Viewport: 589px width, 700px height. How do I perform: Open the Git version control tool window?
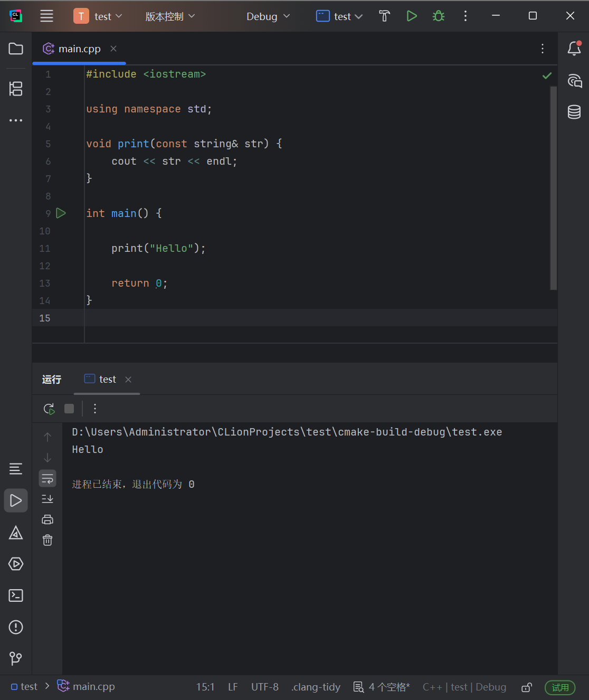[x=16, y=658]
